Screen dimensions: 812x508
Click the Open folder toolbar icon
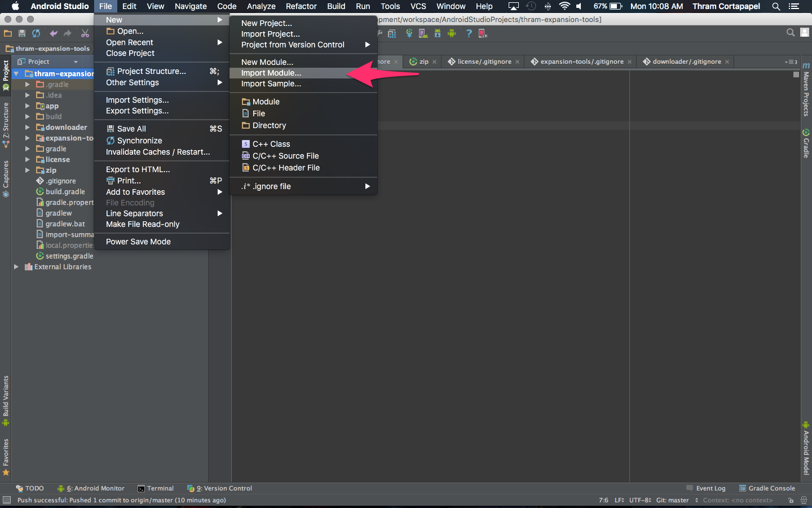tap(8, 34)
